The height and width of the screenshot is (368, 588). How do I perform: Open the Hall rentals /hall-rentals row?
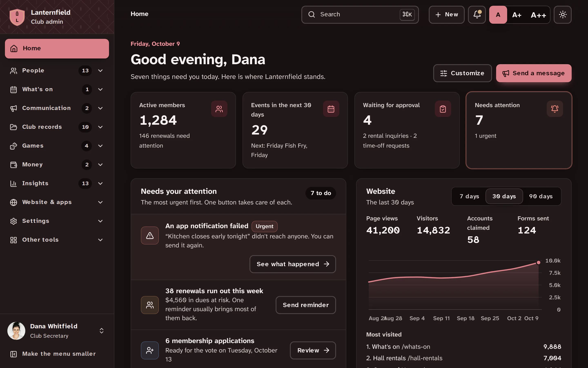(x=464, y=358)
